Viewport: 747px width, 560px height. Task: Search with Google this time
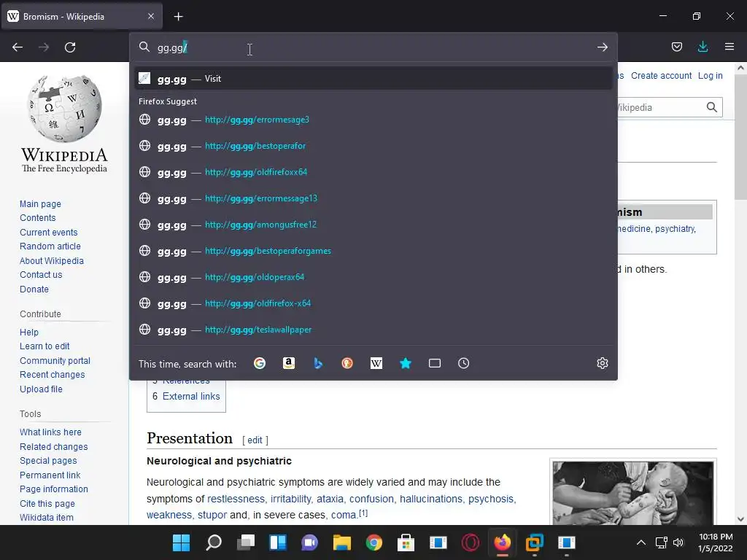point(260,363)
